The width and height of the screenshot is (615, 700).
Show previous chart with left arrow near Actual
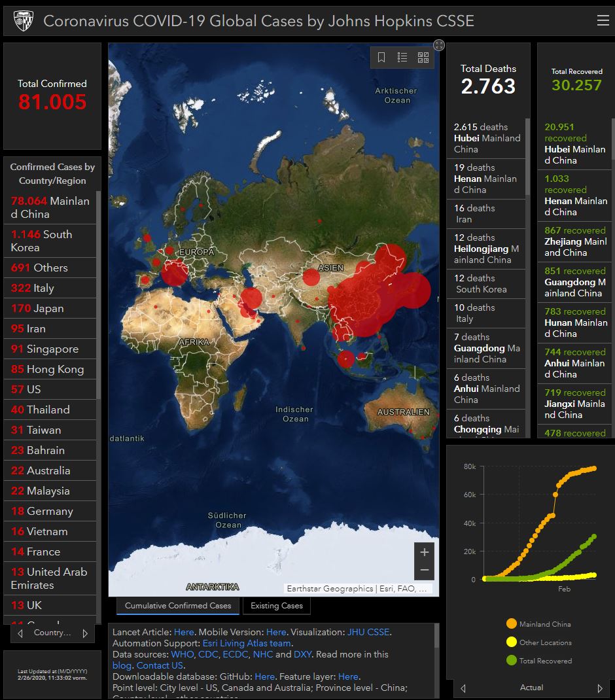click(463, 688)
